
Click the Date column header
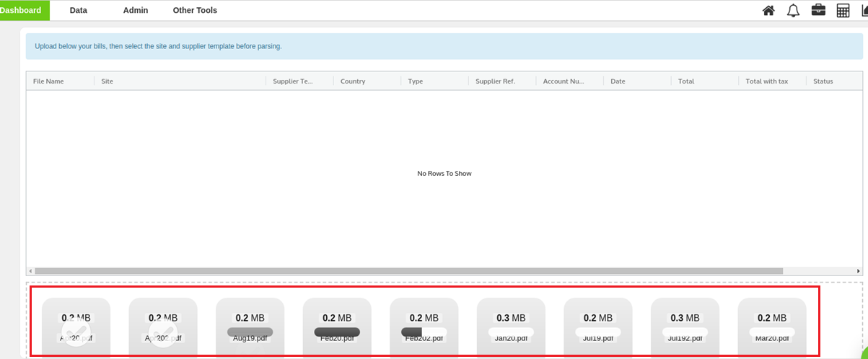(618, 81)
